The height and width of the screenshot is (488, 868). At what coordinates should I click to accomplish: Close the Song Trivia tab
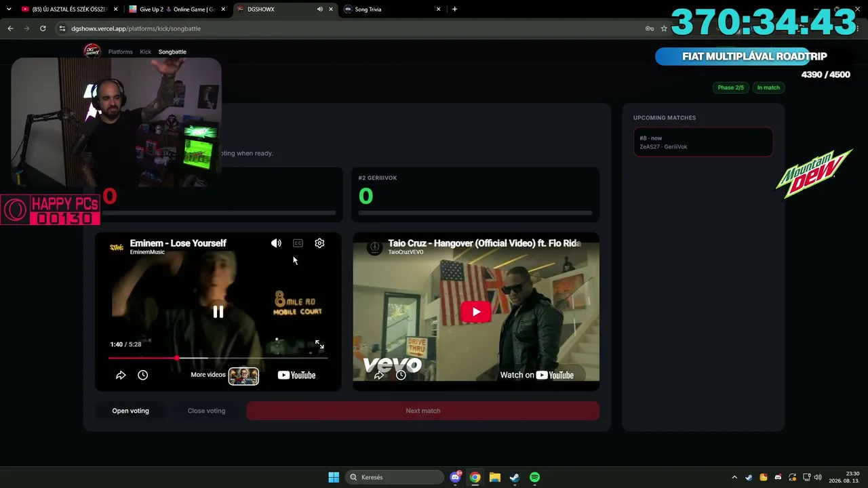tap(438, 9)
